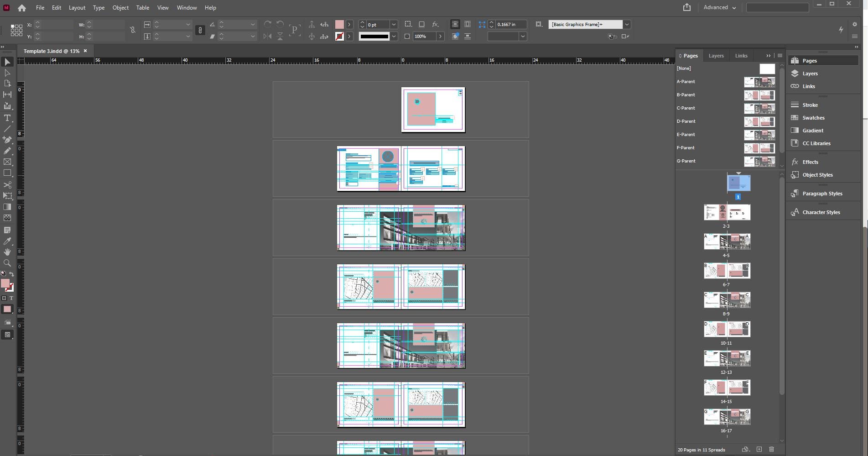Open the Basic Graphics Frame style dropdown
The height and width of the screenshot is (456, 868).
[x=627, y=25]
